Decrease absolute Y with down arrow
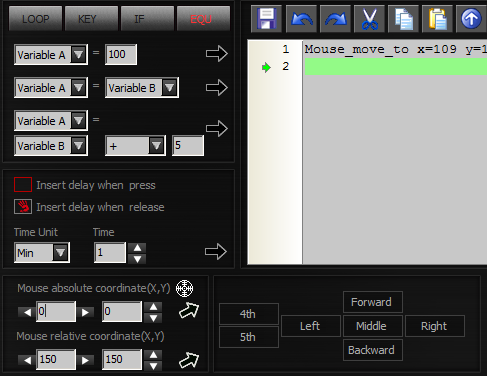 click(153, 318)
